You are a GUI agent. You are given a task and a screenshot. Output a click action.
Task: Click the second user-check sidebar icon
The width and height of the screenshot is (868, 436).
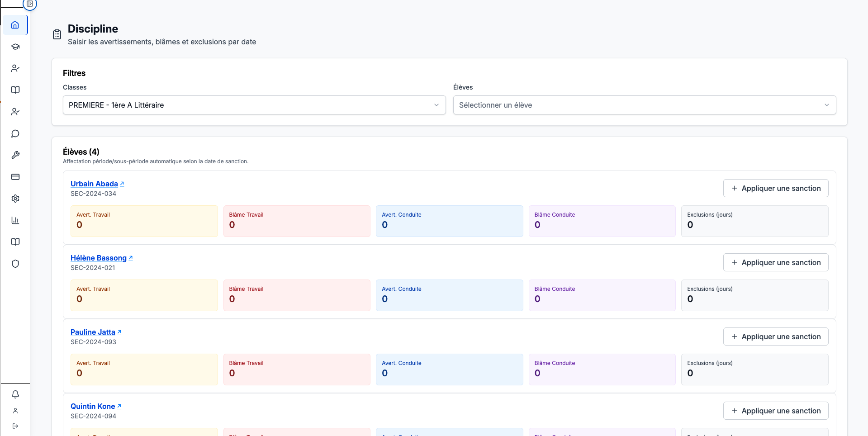[15, 112]
